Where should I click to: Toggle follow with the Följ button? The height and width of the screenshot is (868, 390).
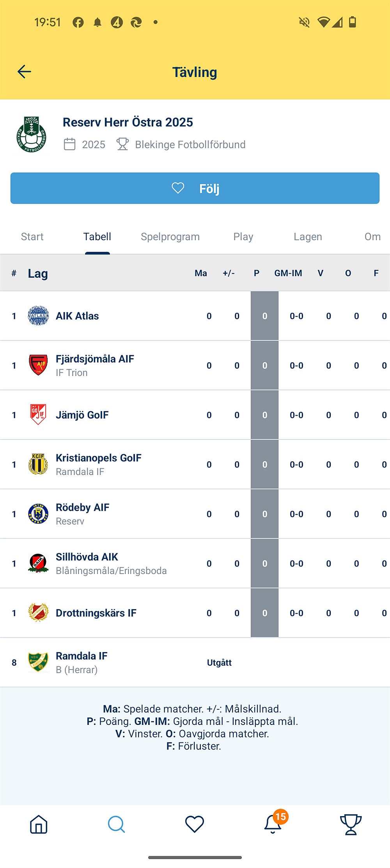pyautogui.click(x=195, y=188)
